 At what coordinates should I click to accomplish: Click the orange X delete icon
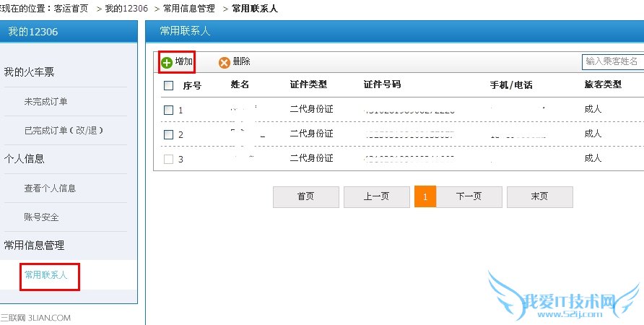[x=225, y=63]
